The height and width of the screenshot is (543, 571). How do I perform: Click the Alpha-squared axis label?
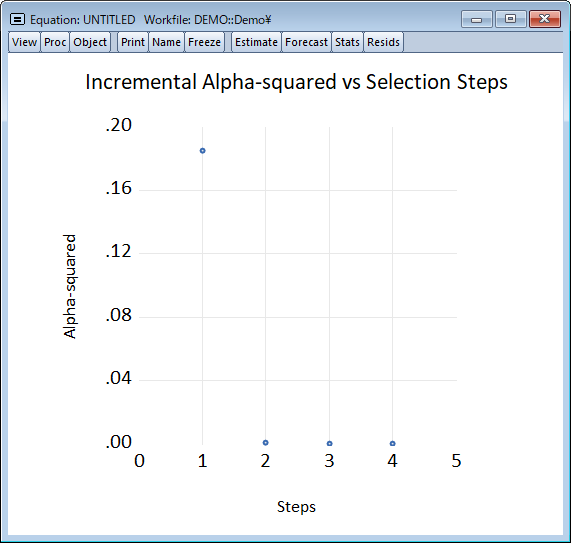69,287
